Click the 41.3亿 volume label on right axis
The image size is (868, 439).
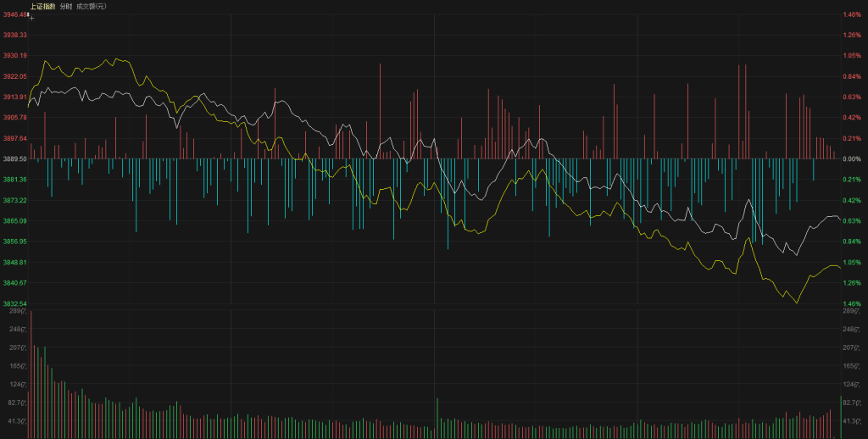(x=852, y=421)
